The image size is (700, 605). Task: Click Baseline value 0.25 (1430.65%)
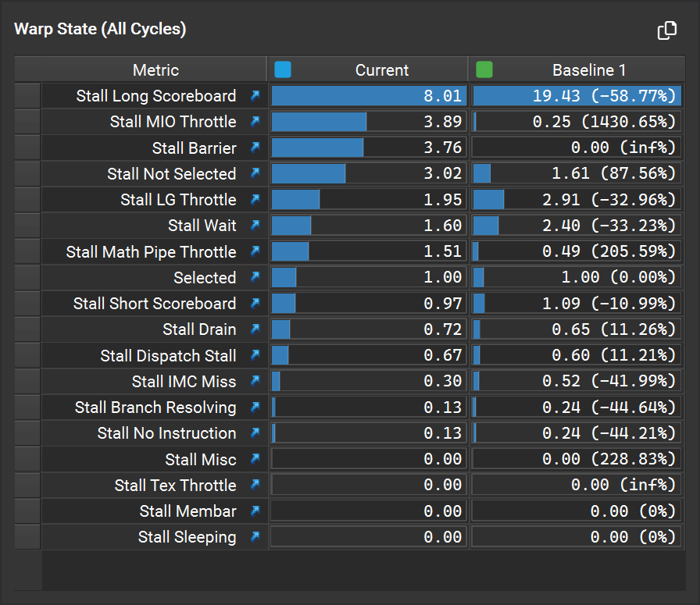pyautogui.click(x=604, y=122)
